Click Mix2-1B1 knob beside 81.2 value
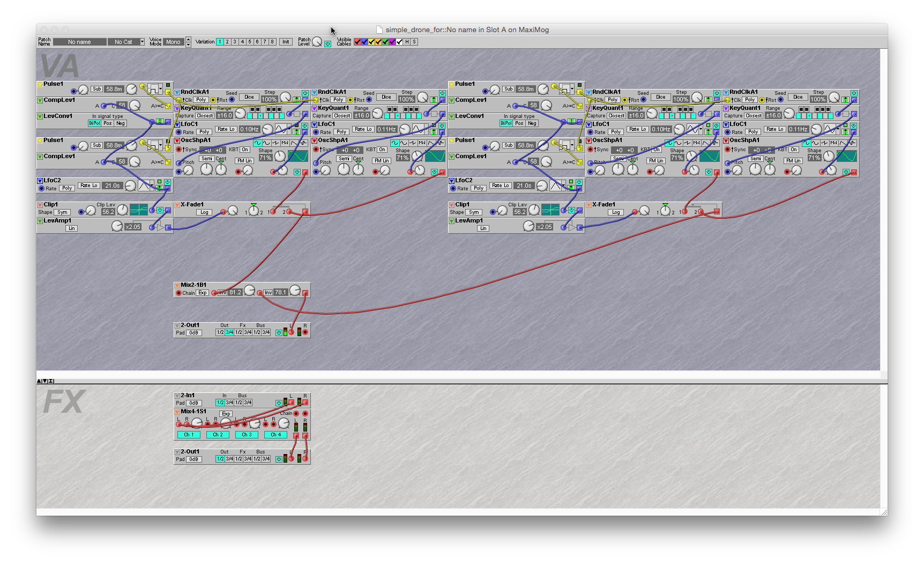924x565 pixels. 250,291
